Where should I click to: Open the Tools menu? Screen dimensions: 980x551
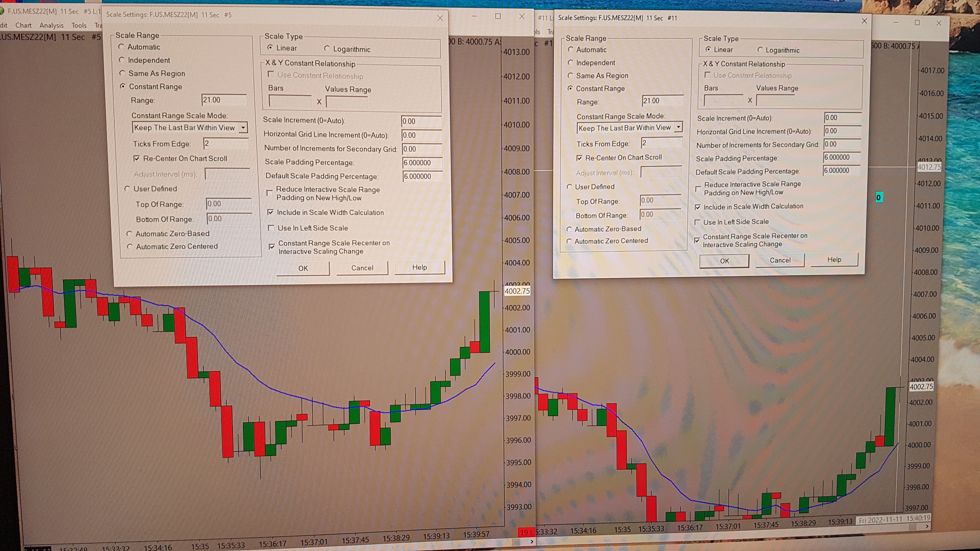point(79,25)
